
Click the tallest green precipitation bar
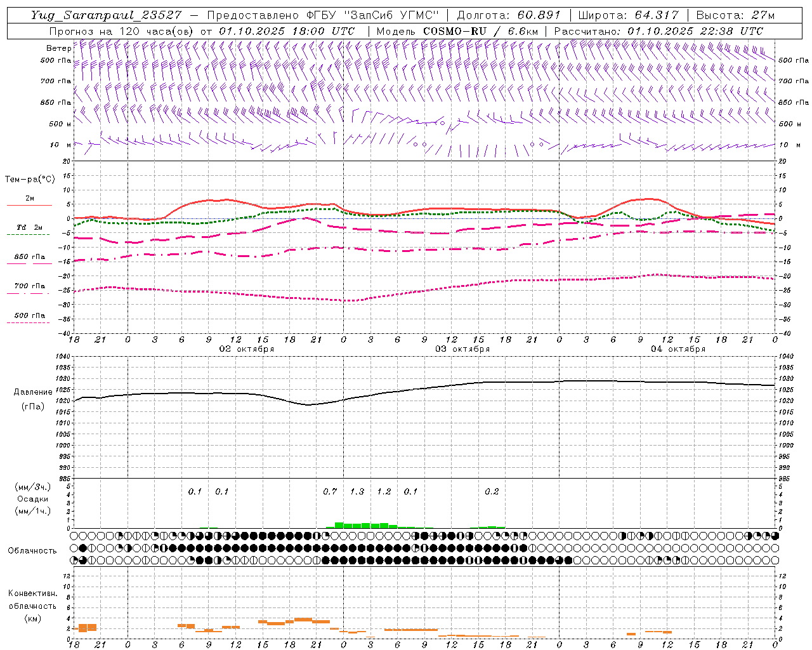(x=339, y=525)
